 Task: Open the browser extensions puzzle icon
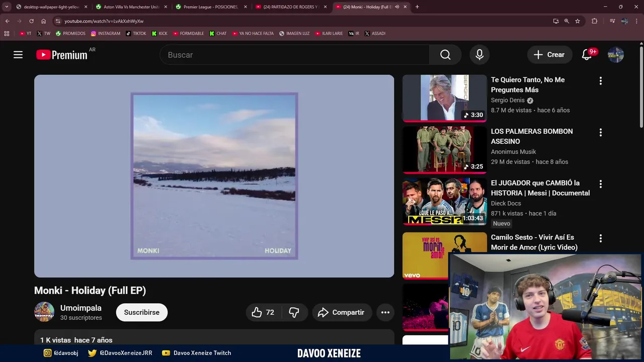(x=594, y=21)
